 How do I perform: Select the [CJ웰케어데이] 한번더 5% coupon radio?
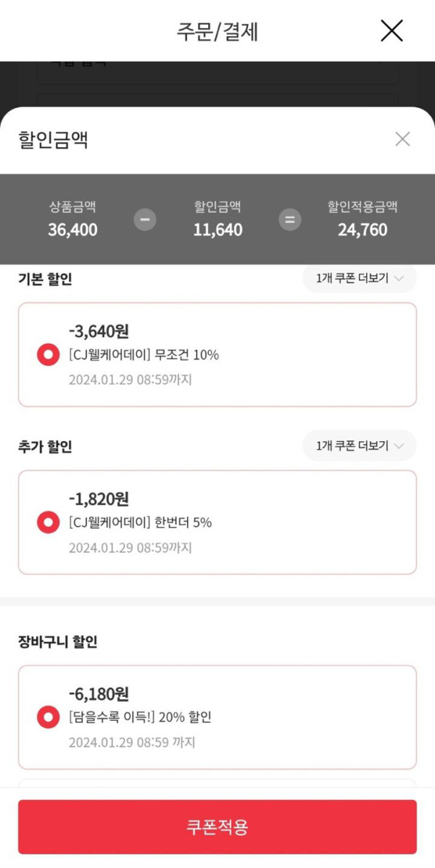click(x=49, y=522)
